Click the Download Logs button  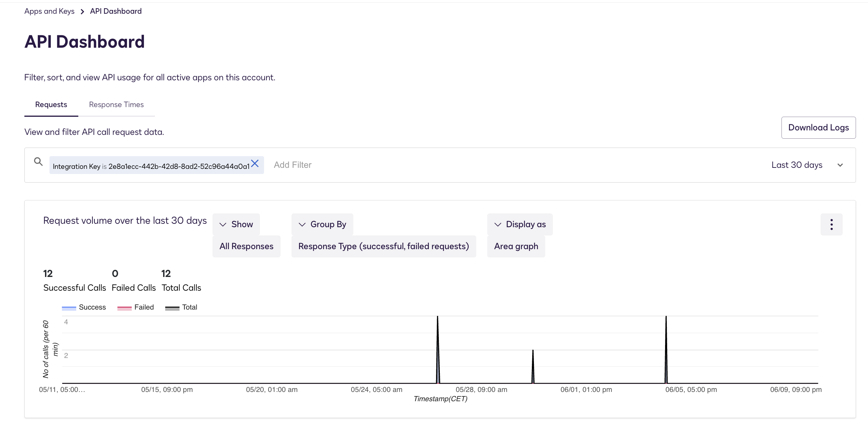(x=818, y=128)
